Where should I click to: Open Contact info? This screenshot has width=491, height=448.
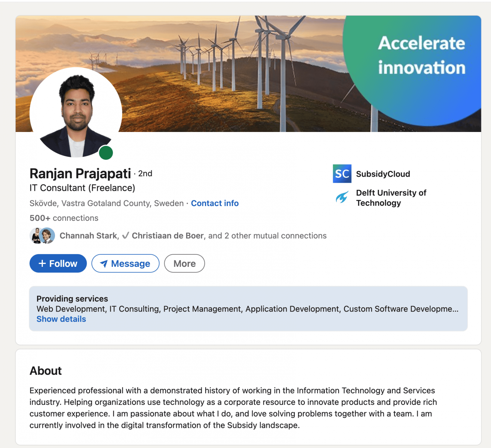click(214, 203)
